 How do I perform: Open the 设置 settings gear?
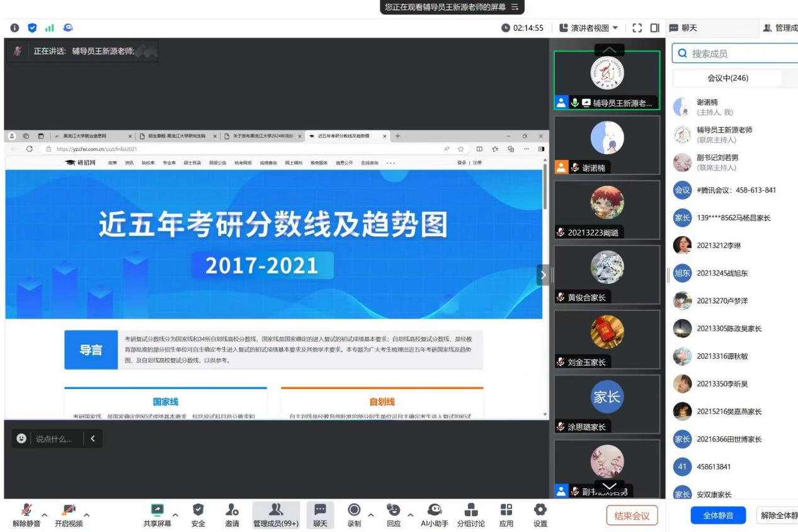(x=540, y=510)
